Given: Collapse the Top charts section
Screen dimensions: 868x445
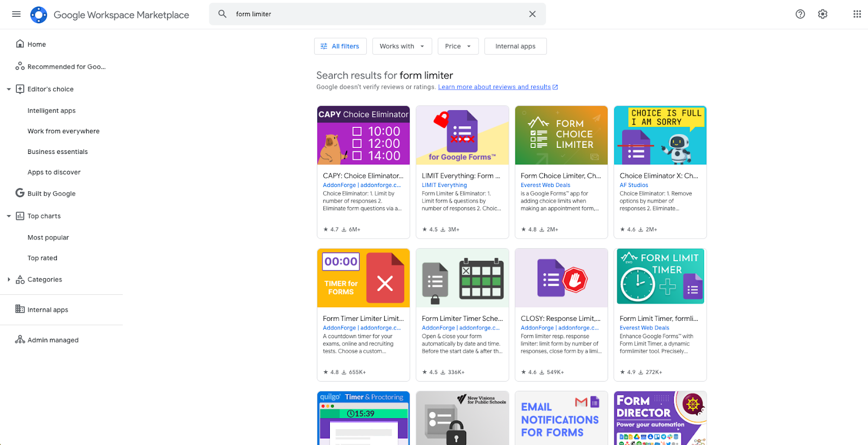Looking at the screenshot, I should (9, 216).
